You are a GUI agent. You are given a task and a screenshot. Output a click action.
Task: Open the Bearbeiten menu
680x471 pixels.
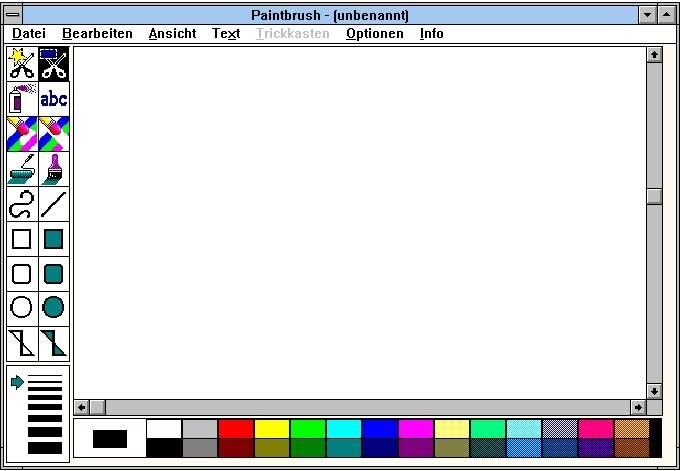pyautogui.click(x=97, y=33)
